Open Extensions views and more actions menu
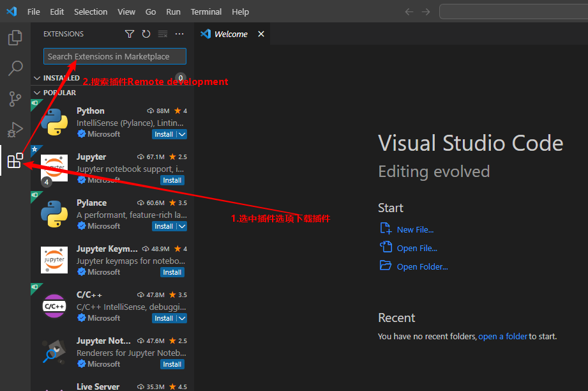Viewport: 588px width, 391px height. (x=179, y=34)
